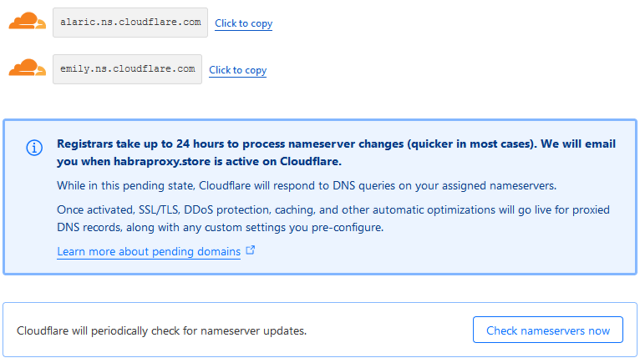Click the blue info circle icon
Screen dimensions: 640x363
click(34, 147)
